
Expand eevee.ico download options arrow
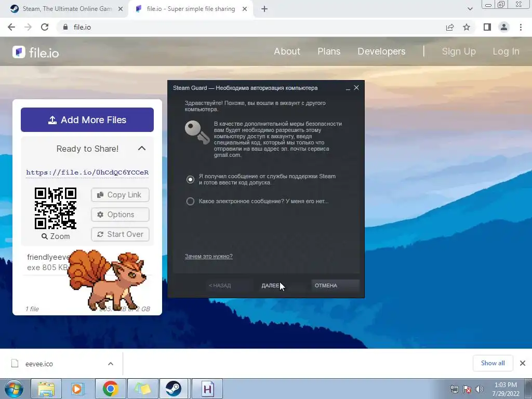111,364
